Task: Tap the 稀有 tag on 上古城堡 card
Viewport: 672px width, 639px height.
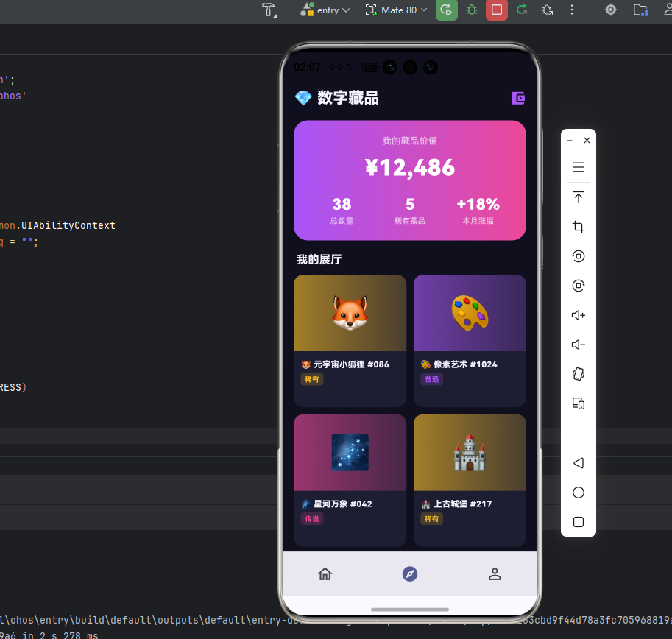Action: [x=431, y=519]
